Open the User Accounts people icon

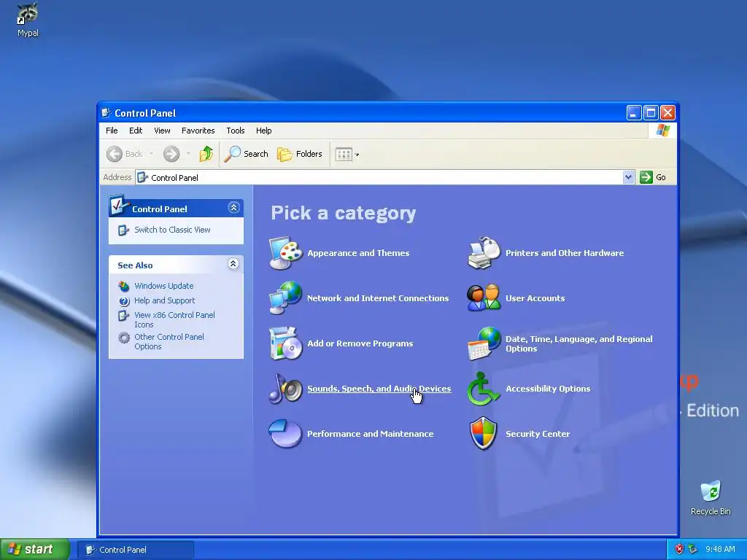(x=484, y=297)
